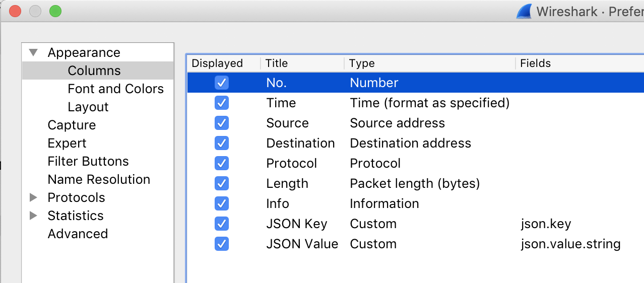Select Columns under Appearance
This screenshot has width=644, height=283.
(x=94, y=70)
